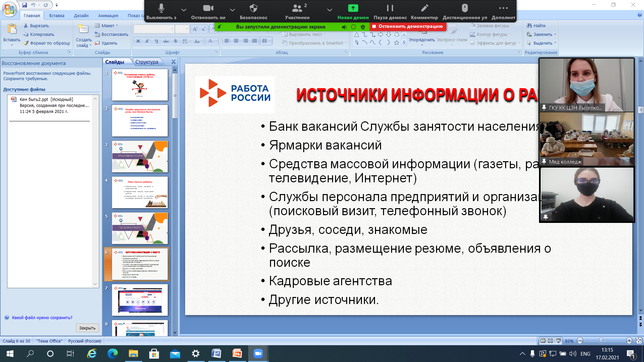Adjust the zoom slider handle

click(x=601, y=341)
